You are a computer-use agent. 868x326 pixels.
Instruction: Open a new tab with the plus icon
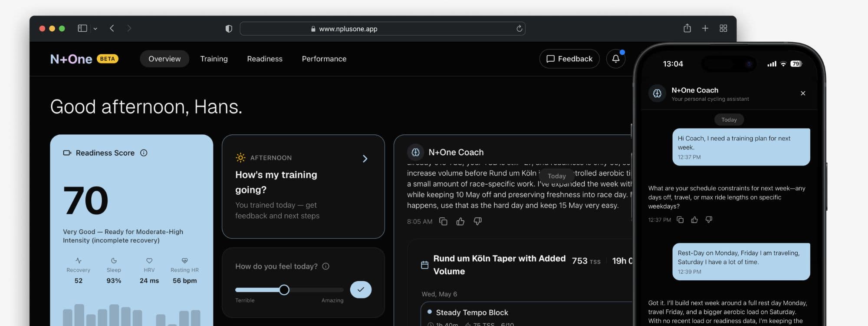(x=705, y=28)
